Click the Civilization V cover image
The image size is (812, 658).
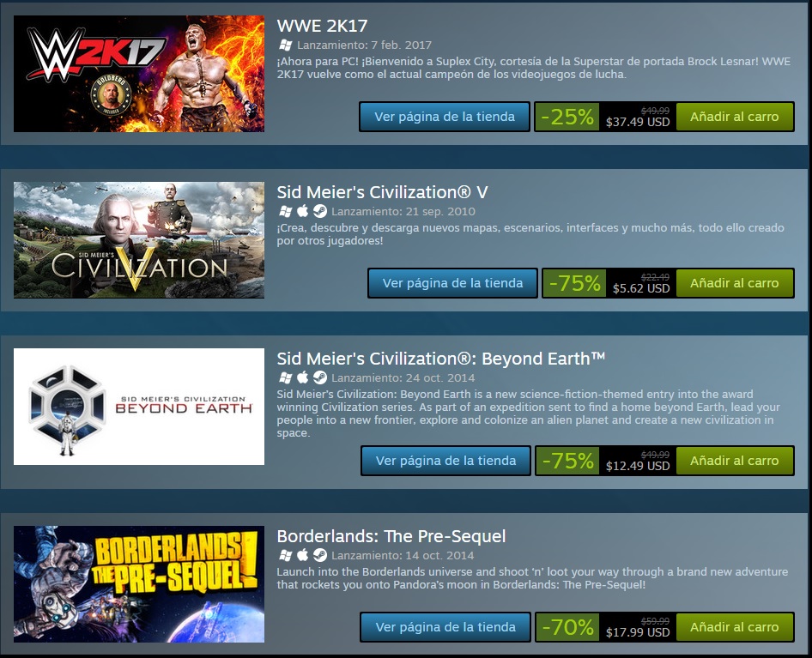point(139,239)
